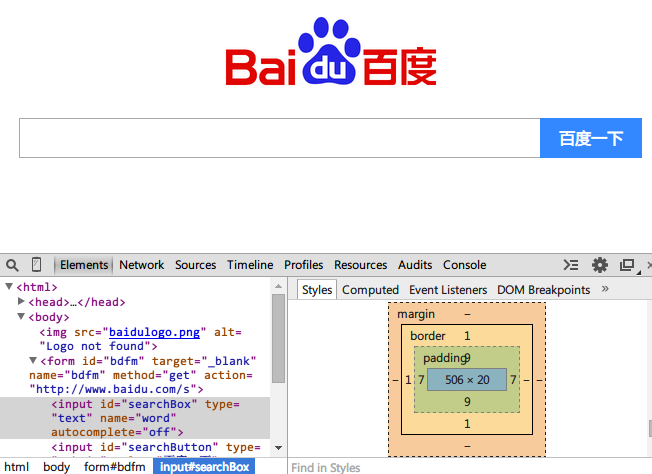The height and width of the screenshot is (474, 652).
Task: Click the Baidu search text field
Action: [x=279, y=138]
